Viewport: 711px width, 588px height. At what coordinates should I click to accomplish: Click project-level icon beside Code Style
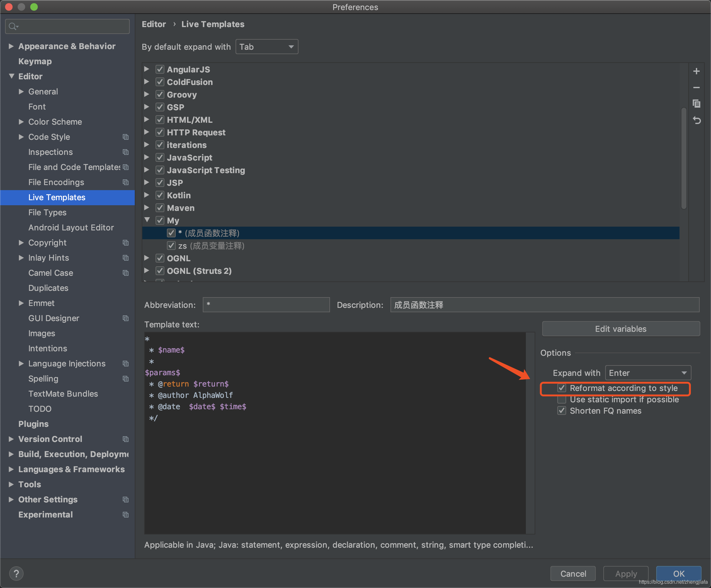[x=126, y=137]
